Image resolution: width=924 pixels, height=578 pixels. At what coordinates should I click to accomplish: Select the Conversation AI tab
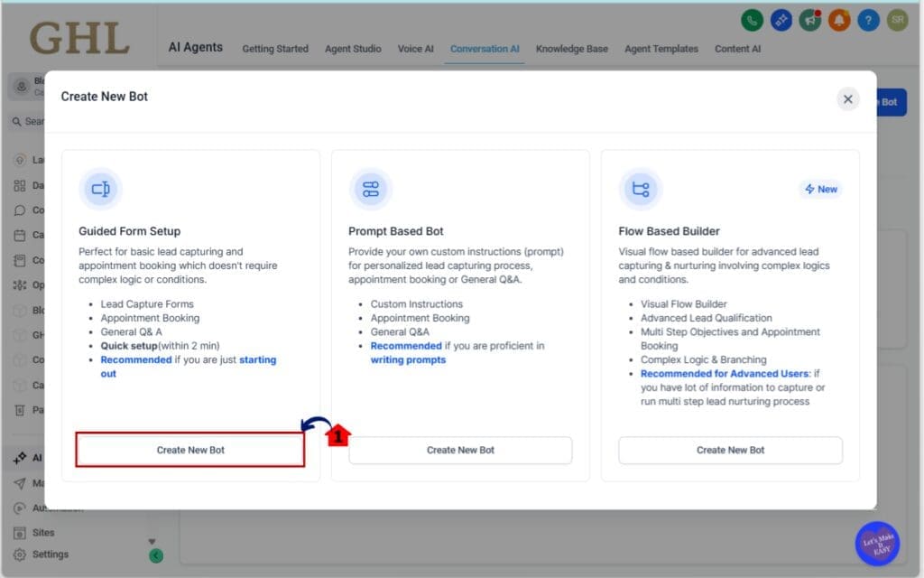click(x=485, y=49)
